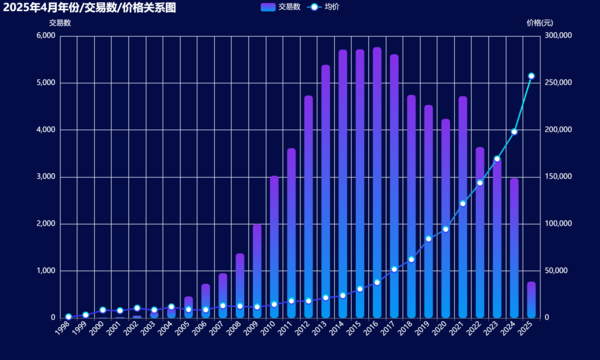This screenshot has width=600, height=360.
Task: Click the 2018 transaction bar
Action: point(411,206)
